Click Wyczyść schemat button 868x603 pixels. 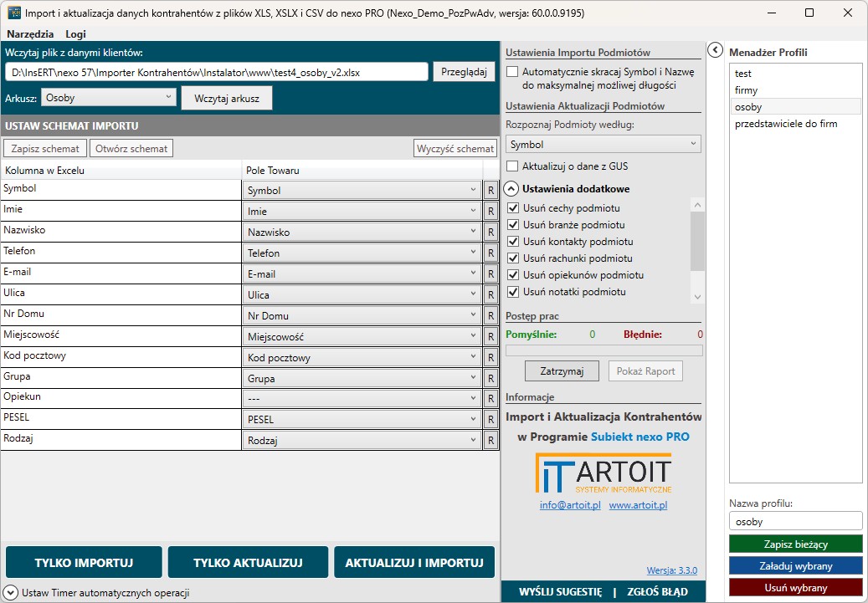coord(455,148)
